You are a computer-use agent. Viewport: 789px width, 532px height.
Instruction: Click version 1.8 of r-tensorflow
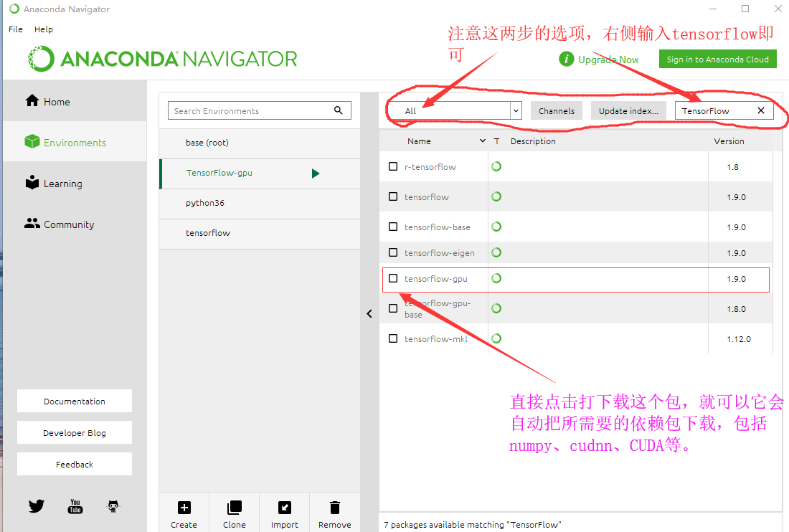(732, 166)
